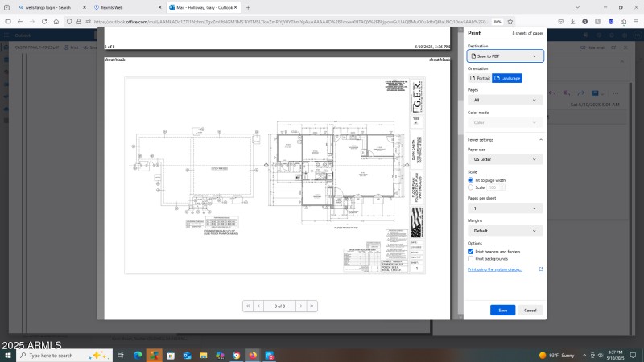Open the Margins dropdown
The height and width of the screenshot is (362, 644).
pos(505,230)
